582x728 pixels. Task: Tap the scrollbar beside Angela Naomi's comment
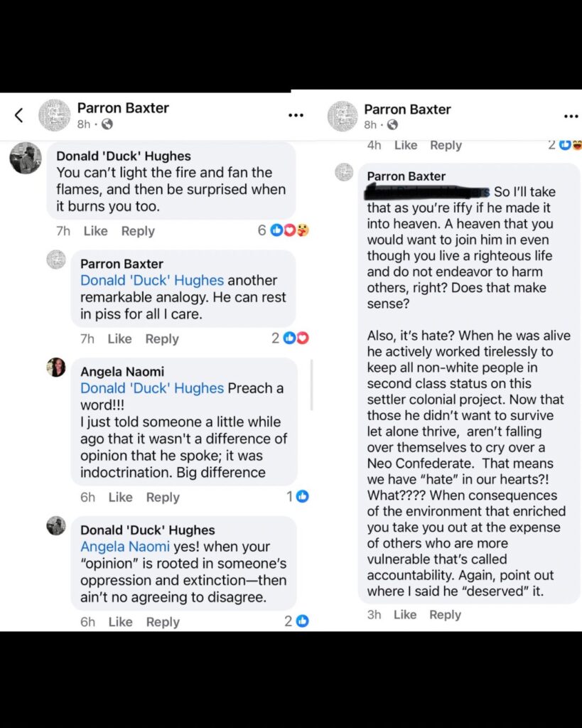tap(311, 385)
